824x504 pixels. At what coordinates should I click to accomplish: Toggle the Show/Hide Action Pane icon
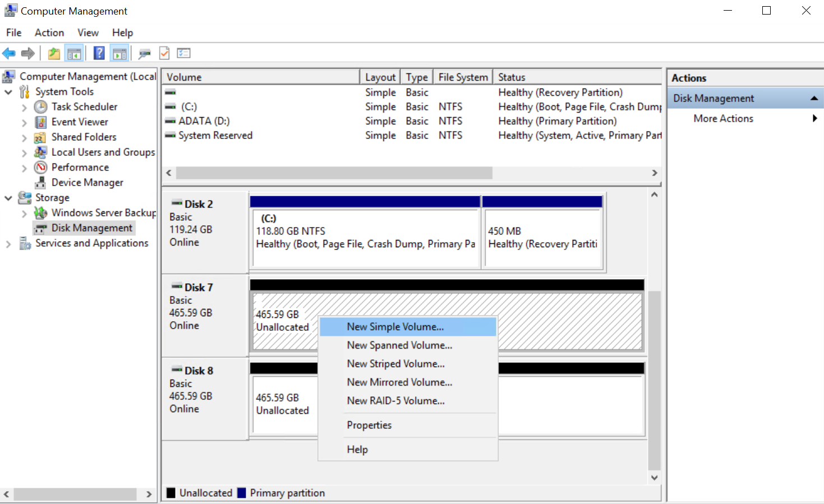pos(119,53)
